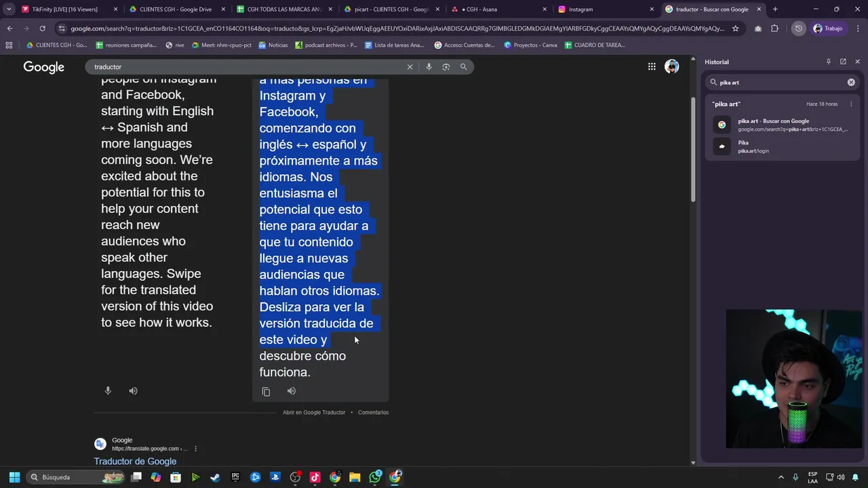This screenshot has width=868, height=488.
Task: Open TikTok app from the taskbar
Action: click(x=315, y=477)
